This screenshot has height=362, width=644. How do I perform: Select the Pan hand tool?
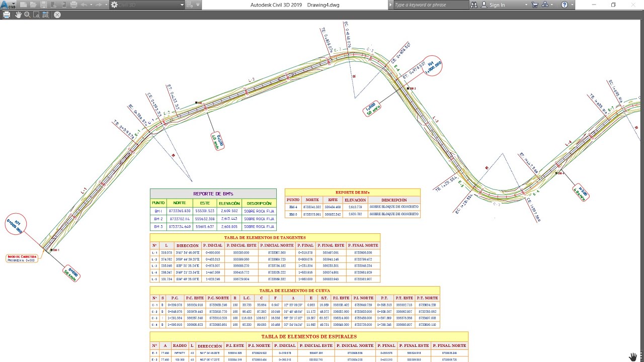point(18,15)
